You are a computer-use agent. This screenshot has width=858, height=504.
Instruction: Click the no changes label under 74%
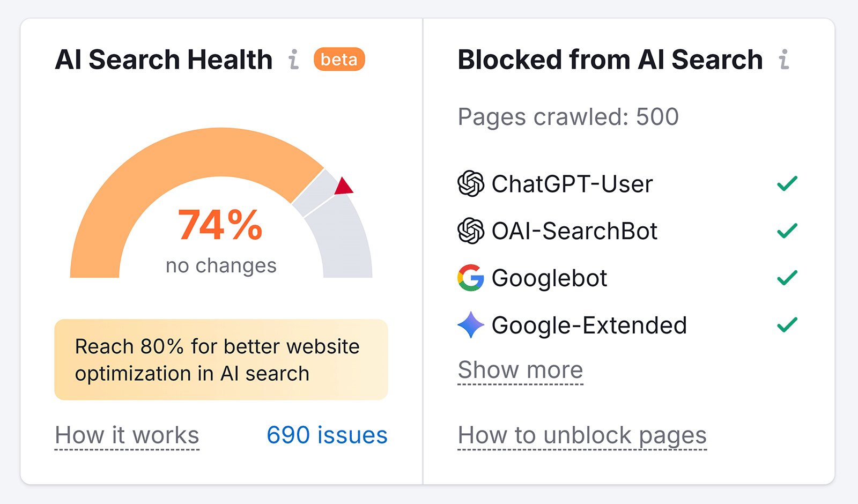[x=220, y=265]
